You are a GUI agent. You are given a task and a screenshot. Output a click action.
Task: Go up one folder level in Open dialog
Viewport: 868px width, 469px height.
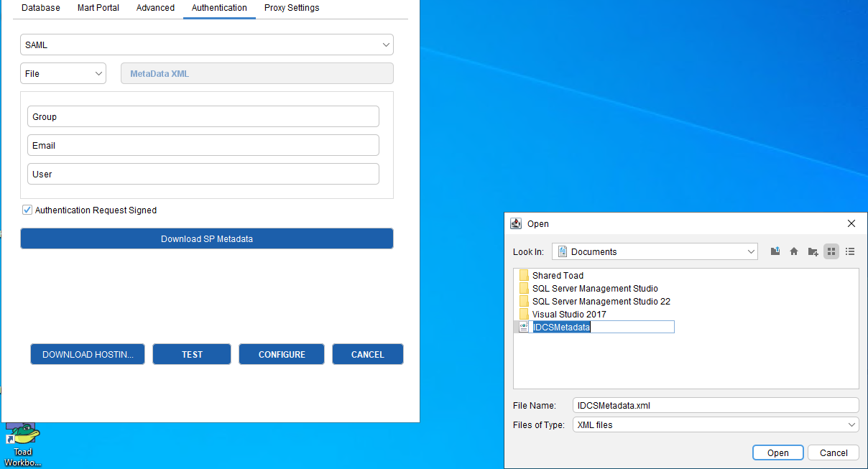(775, 251)
